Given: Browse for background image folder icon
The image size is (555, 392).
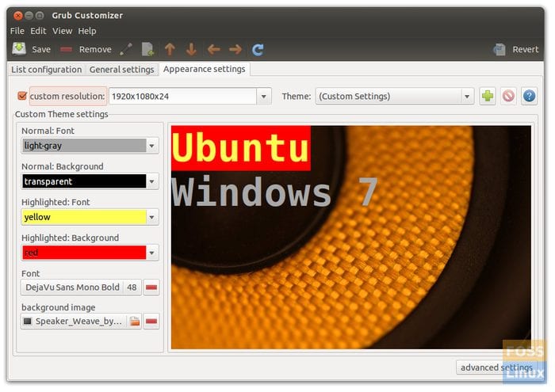Looking at the screenshot, I should [135, 322].
